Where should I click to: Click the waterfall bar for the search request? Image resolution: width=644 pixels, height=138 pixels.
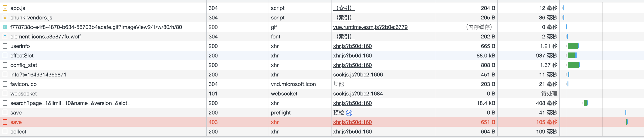click(x=585, y=103)
